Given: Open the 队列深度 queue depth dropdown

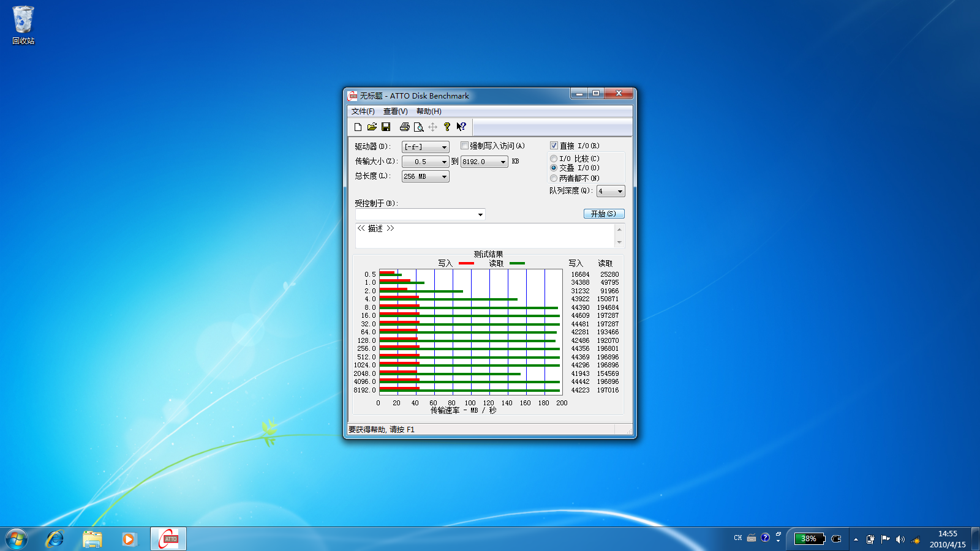Looking at the screenshot, I should (611, 191).
